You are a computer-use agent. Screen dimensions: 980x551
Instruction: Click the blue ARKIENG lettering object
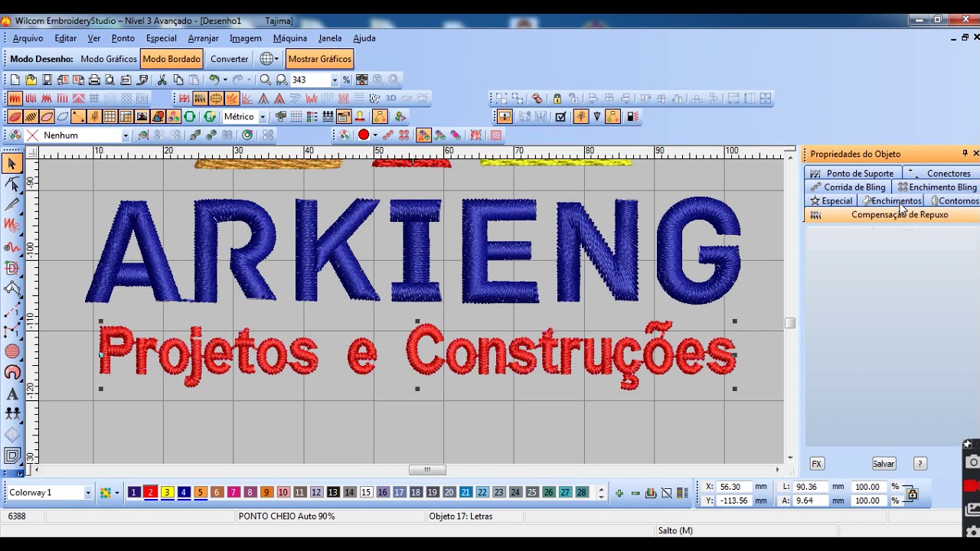coord(413,250)
